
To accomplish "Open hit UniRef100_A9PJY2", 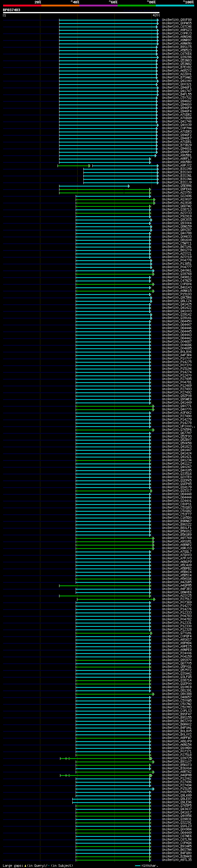I will 177,166.
